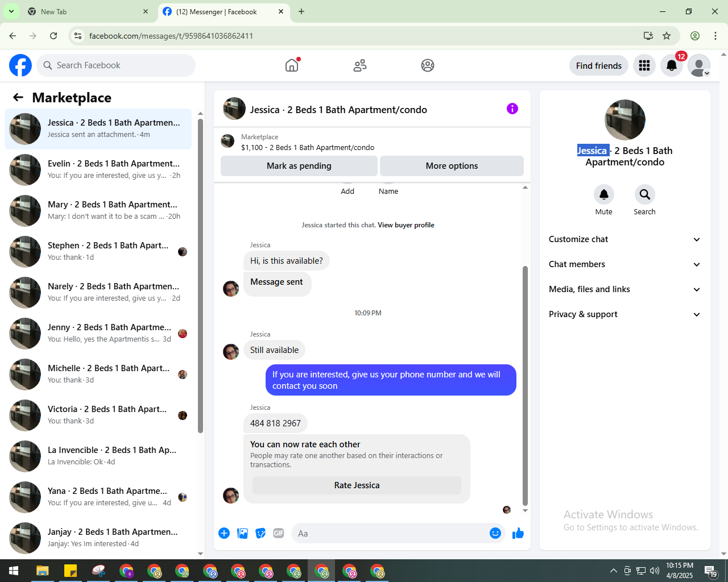Open File Explorer from the taskbar
Image resolution: width=728 pixels, height=582 pixels.
tap(43, 571)
